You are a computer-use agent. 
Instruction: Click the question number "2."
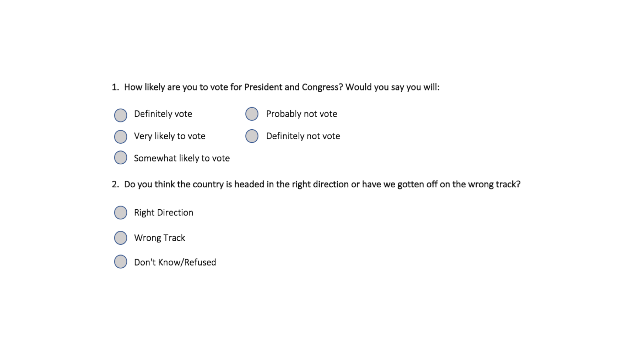(x=115, y=184)
